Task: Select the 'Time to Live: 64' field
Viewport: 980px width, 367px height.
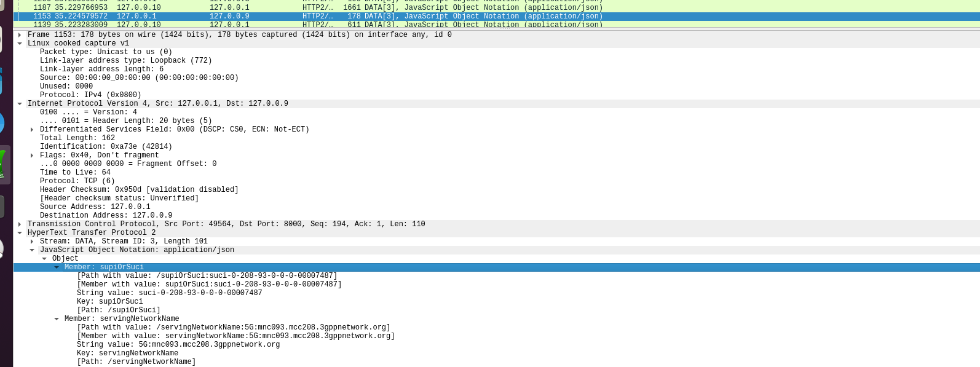Action: pos(75,173)
